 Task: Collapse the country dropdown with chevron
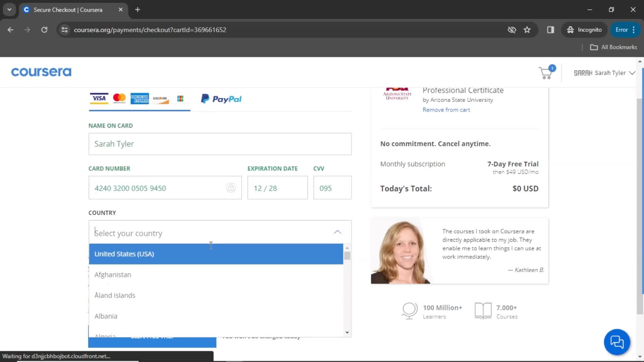tap(337, 232)
